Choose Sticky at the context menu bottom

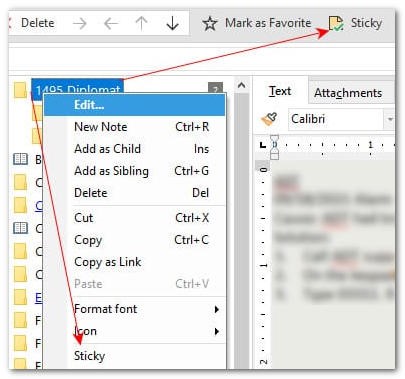click(x=134, y=356)
